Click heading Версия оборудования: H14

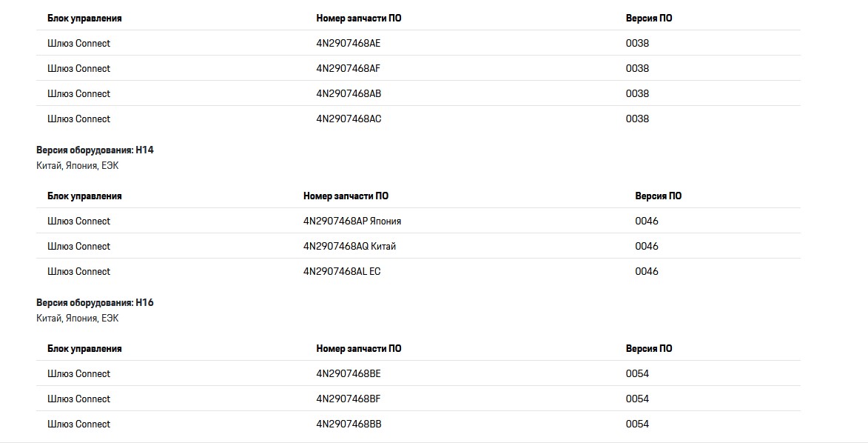click(x=95, y=150)
